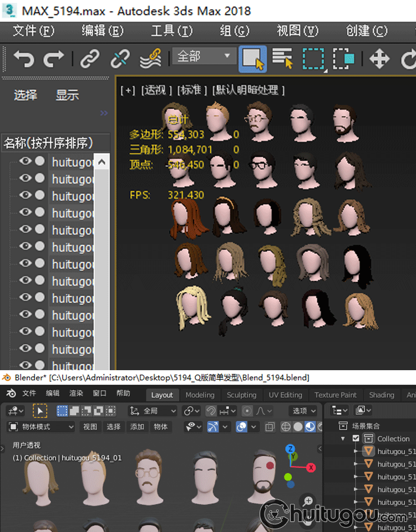This screenshot has height=532, width=416.
Task: Switch Blender viewport to wireframe shading
Action: [286, 427]
